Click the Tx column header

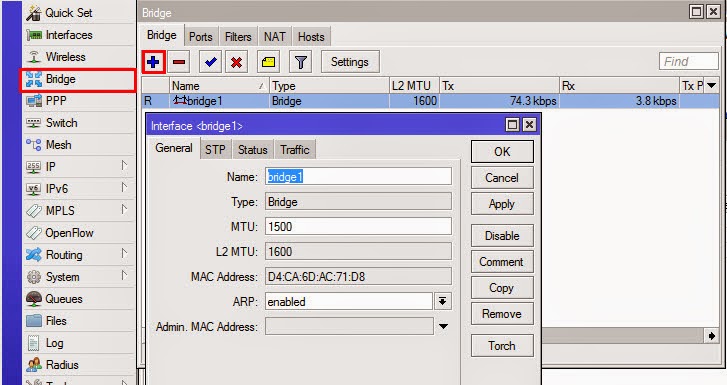point(499,85)
